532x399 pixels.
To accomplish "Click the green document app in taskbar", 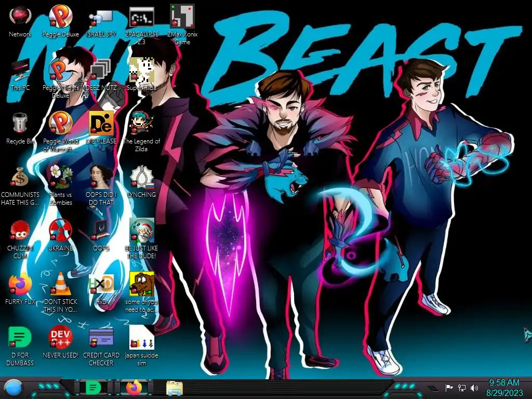I will (x=93, y=388).
